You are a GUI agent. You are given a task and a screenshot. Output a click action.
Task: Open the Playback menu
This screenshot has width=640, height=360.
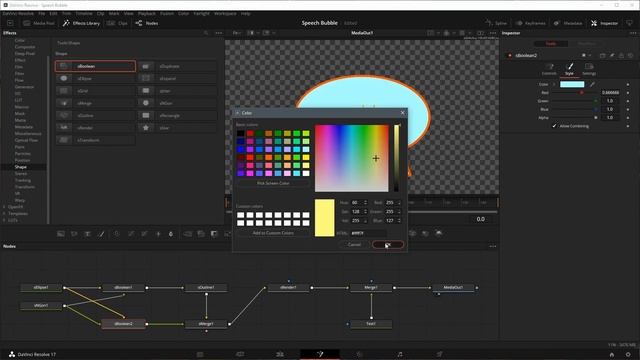click(x=147, y=13)
